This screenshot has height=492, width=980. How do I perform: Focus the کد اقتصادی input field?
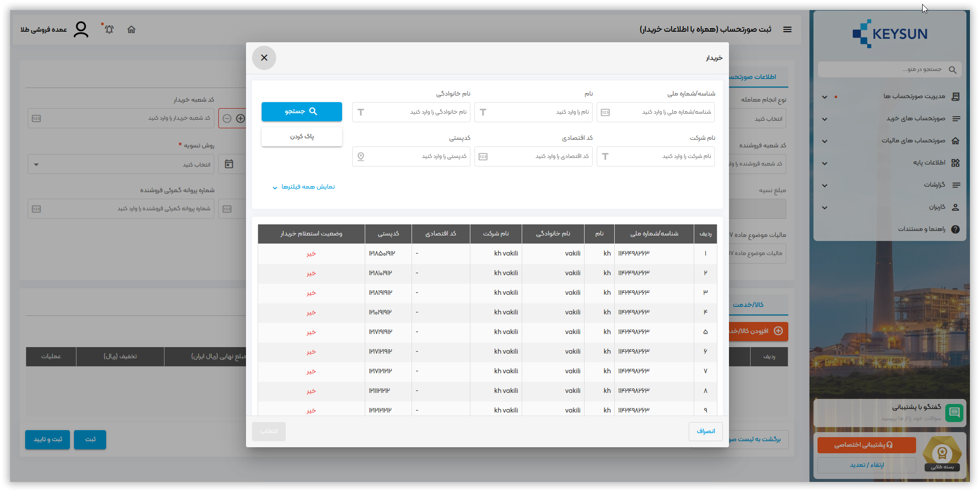[x=533, y=156]
